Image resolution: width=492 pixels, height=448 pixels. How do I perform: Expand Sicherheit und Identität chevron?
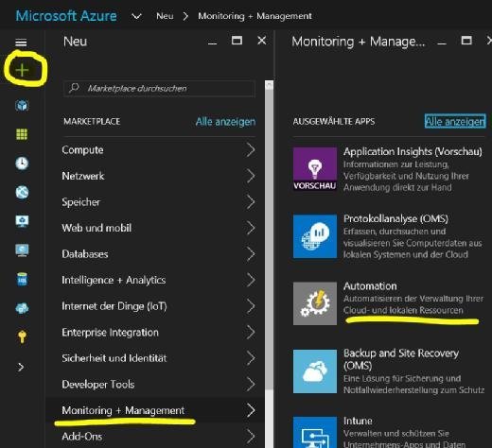coord(251,358)
